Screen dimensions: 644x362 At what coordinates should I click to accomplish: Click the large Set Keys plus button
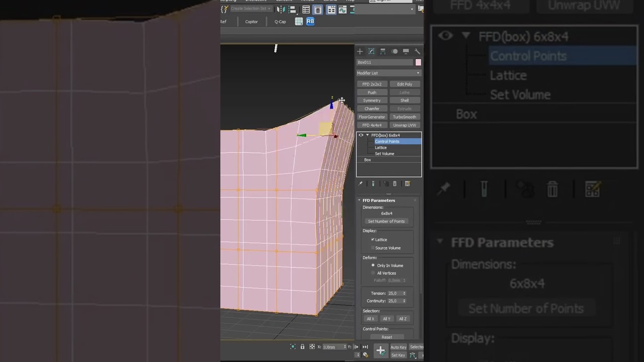pyautogui.click(x=380, y=350)
